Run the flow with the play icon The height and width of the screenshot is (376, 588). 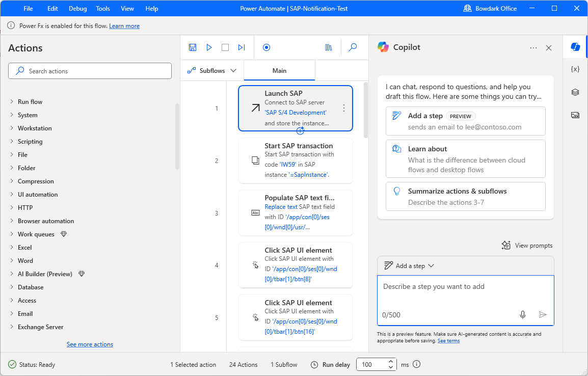[x=209, y=47]
